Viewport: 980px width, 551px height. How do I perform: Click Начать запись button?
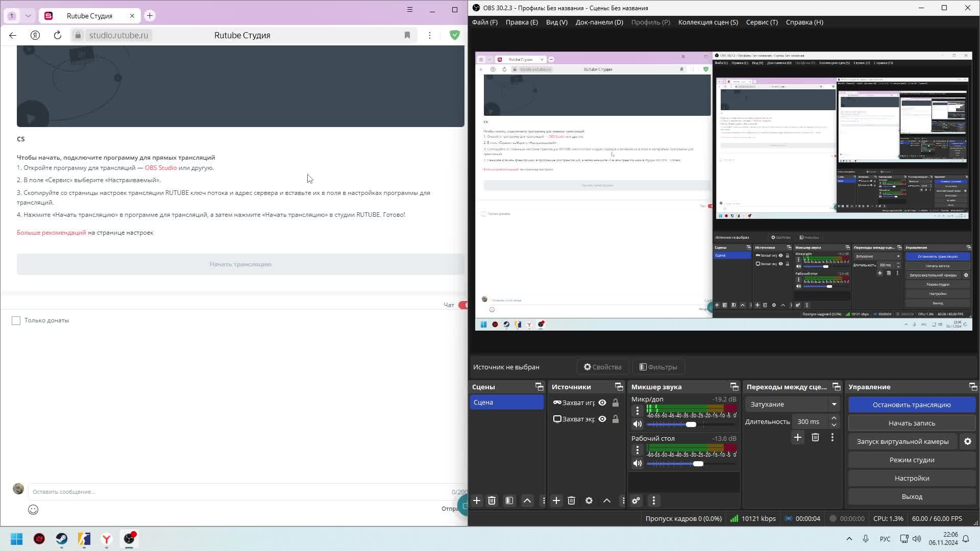pos(912,423)
